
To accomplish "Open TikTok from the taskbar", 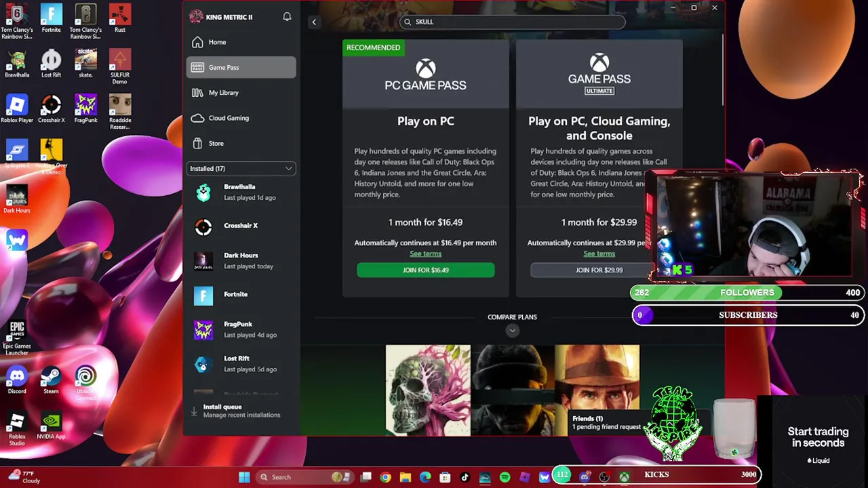I will 465,477.
